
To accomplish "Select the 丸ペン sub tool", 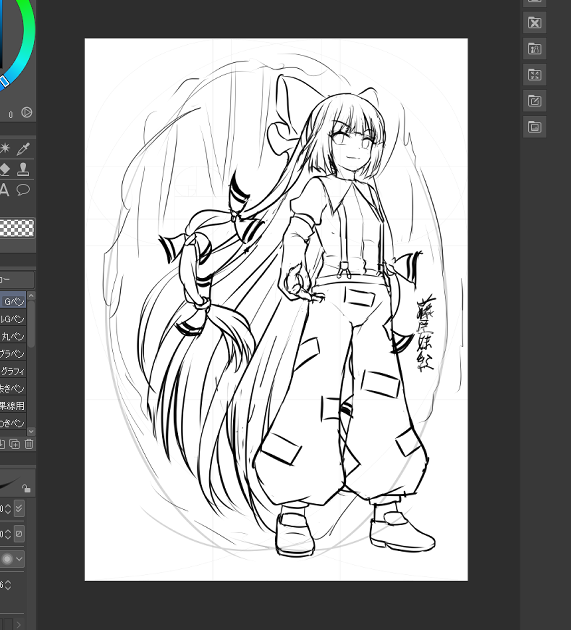I will click(x=13, y=336).
